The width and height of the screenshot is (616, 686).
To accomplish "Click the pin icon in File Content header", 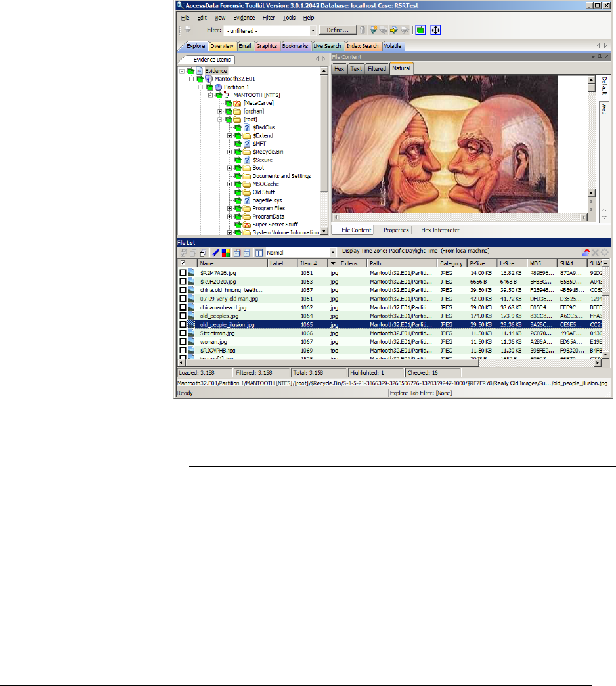I will tap(600, 57).
